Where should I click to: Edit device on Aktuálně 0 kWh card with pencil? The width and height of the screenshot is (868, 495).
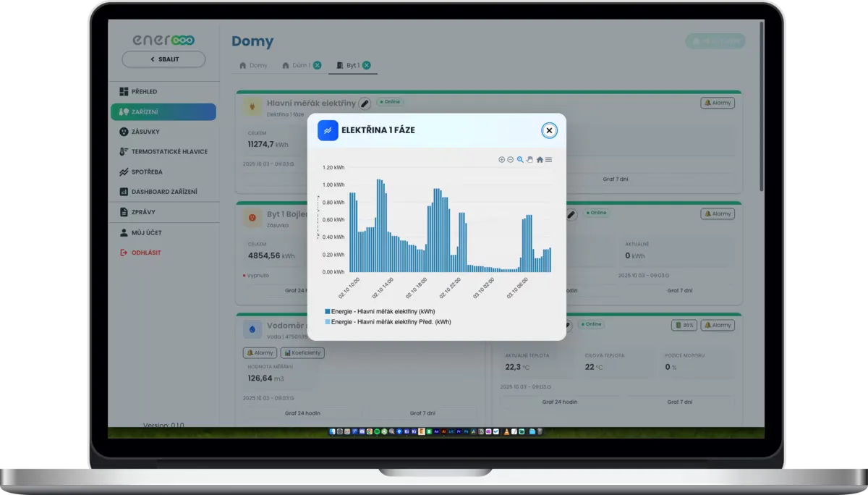coord(571,214)
